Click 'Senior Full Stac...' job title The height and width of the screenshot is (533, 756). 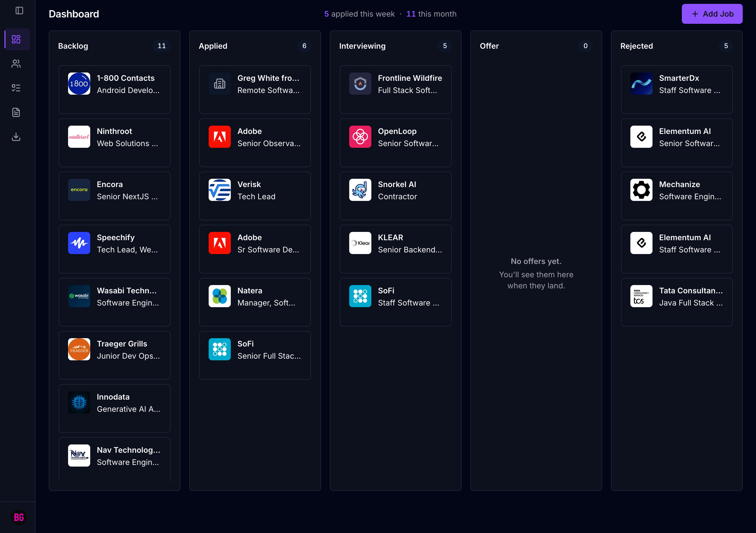(269, 356)
